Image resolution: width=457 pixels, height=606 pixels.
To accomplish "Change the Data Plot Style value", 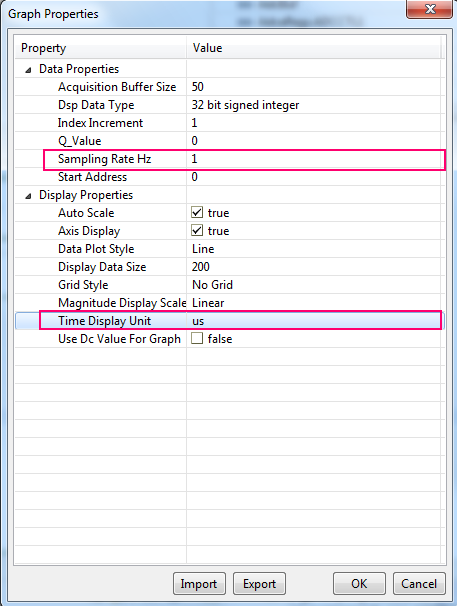I will click(314, 249).
